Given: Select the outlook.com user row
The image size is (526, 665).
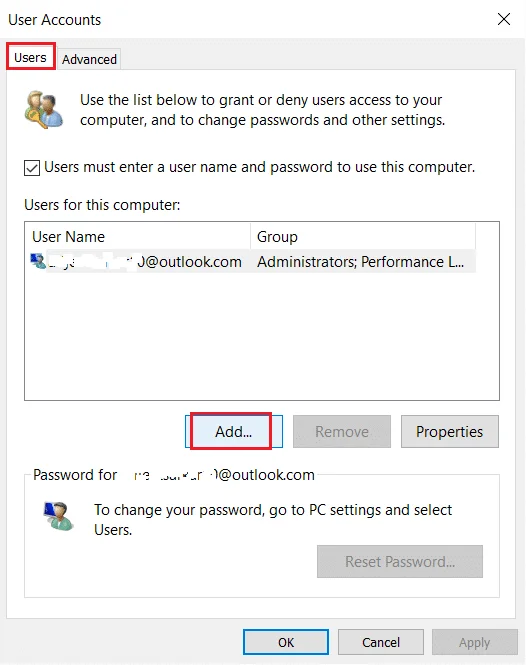Looking at the screenshot, I should [x=253, y=261].
